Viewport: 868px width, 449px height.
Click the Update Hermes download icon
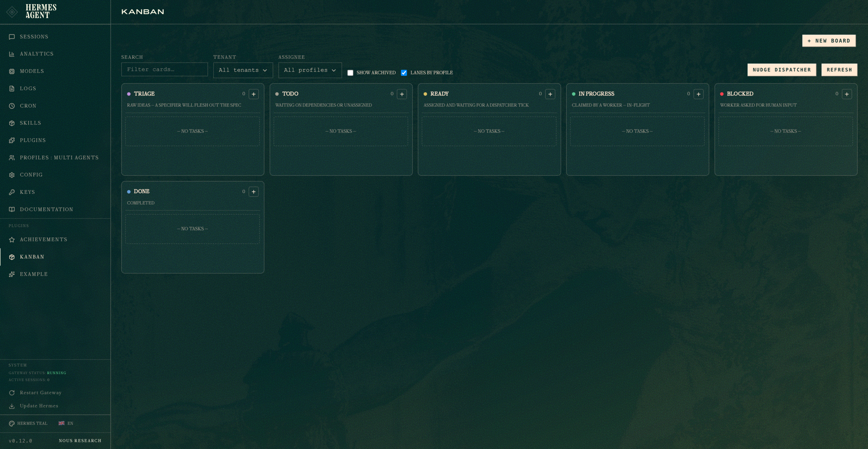12,406
